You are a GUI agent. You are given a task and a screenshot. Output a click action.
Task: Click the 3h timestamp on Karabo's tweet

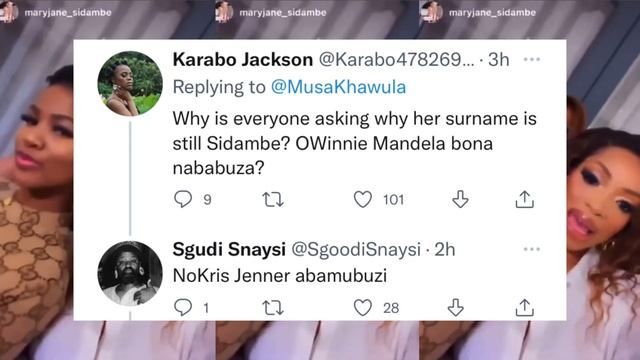point(499,60)
